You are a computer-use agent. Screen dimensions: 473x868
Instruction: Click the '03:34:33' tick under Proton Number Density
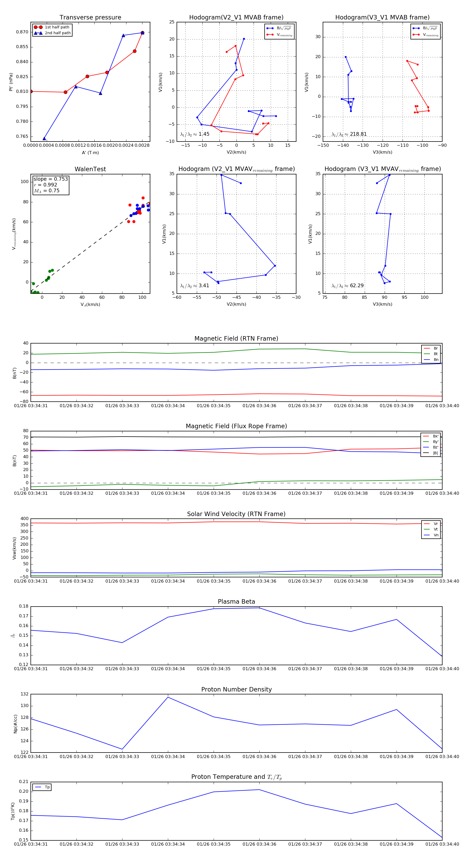(122, 757)
